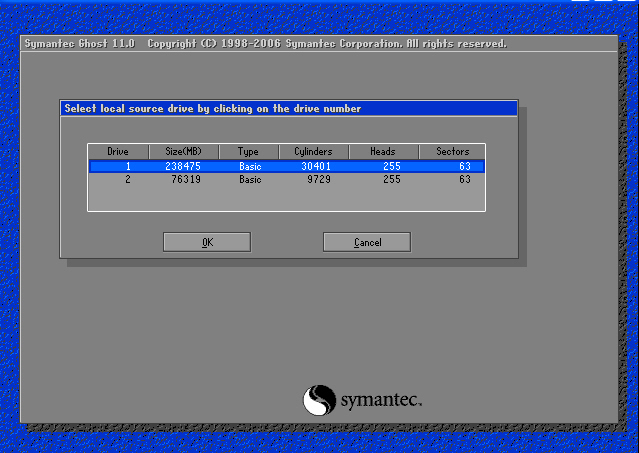Click Basic type in drive 1 row
Screen dimensions: 639x453
(x=250, y=166)
